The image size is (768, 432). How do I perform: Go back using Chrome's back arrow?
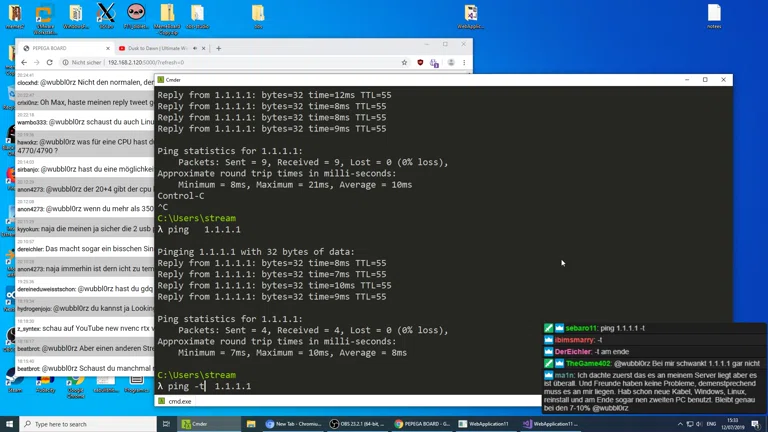click(24, 62)
